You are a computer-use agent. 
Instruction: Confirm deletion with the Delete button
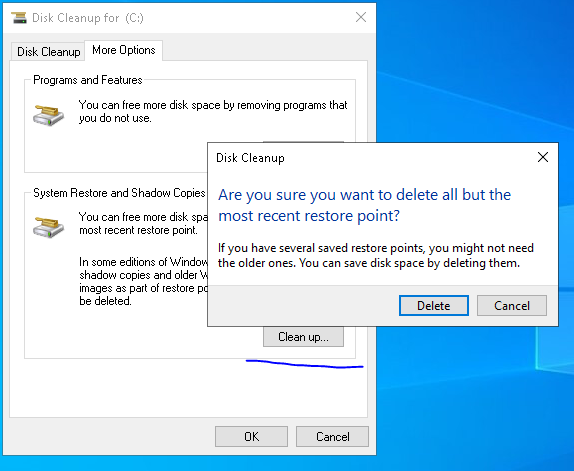[x=434, y=306]
